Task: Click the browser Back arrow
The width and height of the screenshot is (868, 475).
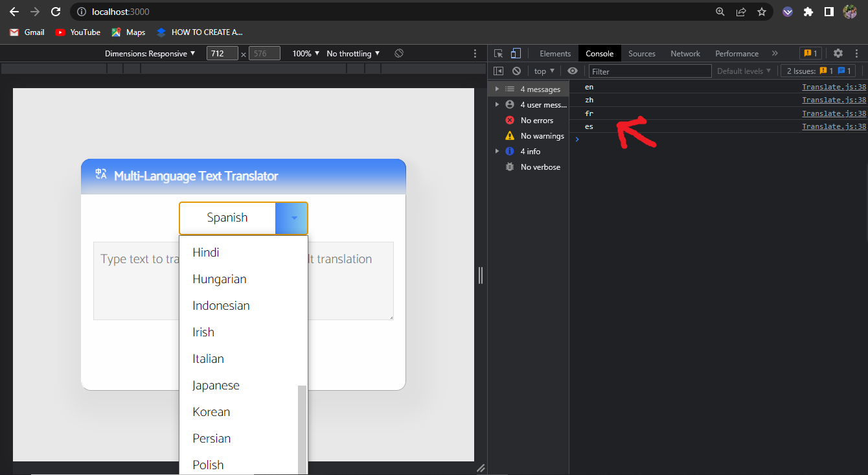Action: pyautogui.click(x=14, y=12)
